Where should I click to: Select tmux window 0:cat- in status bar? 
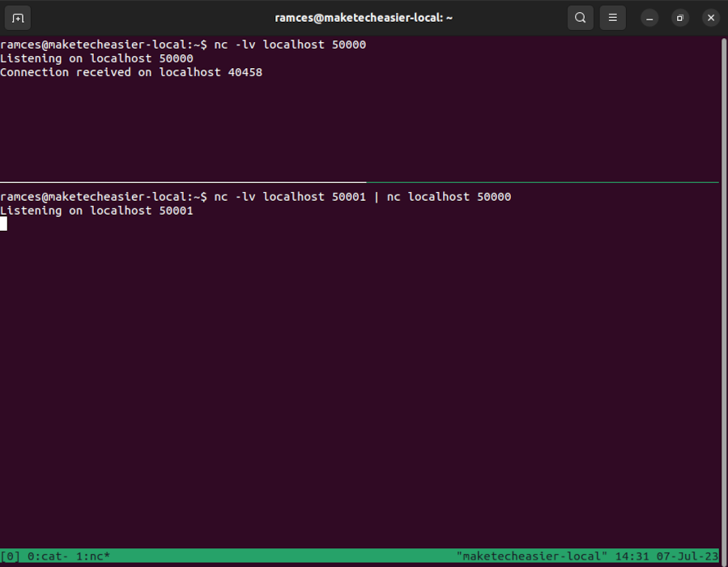(48, 556)
